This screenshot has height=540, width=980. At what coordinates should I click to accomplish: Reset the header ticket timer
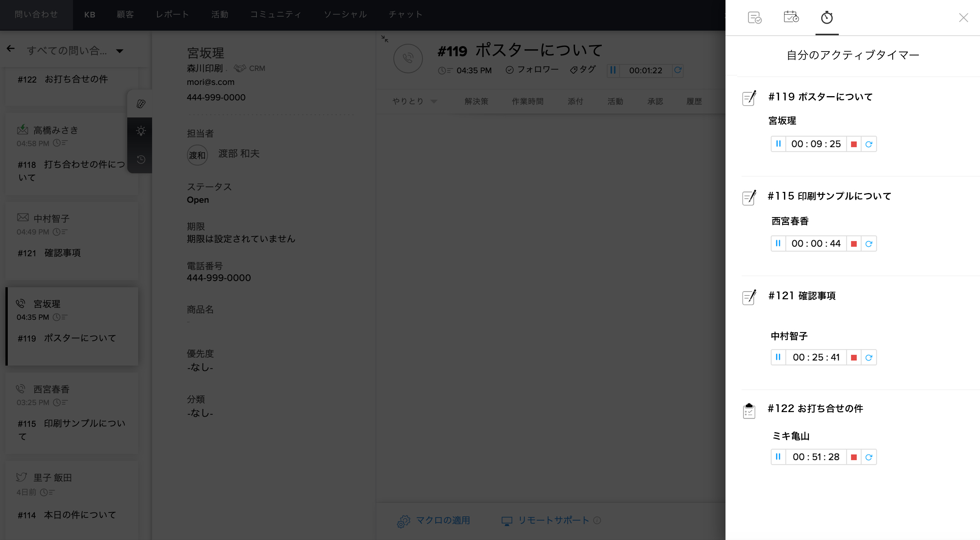coord(678,70)
